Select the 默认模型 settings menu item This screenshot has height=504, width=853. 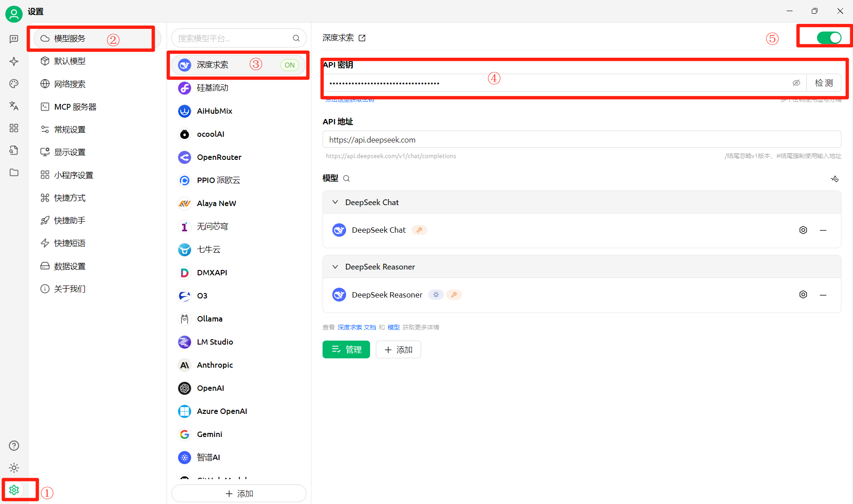(x=70, y=61)
